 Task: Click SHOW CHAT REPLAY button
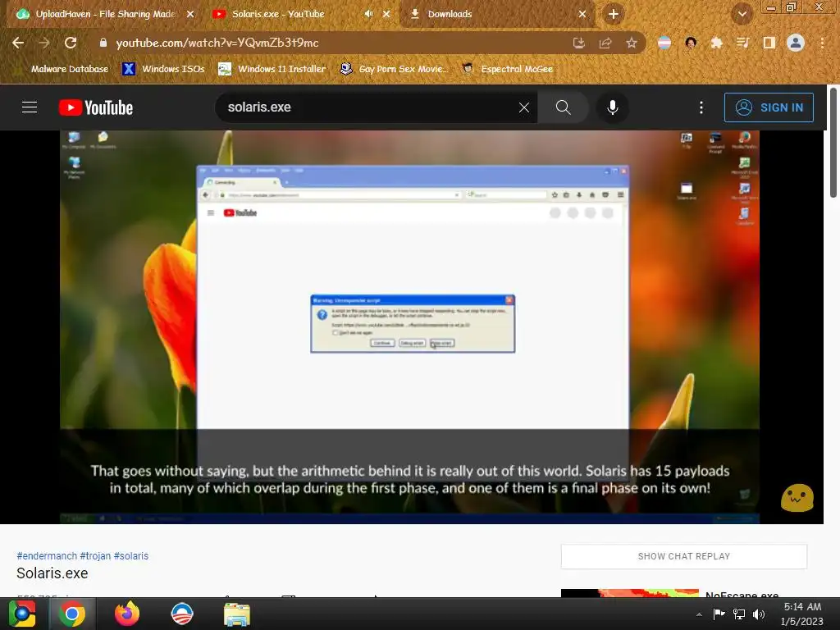tap(684, 556)
